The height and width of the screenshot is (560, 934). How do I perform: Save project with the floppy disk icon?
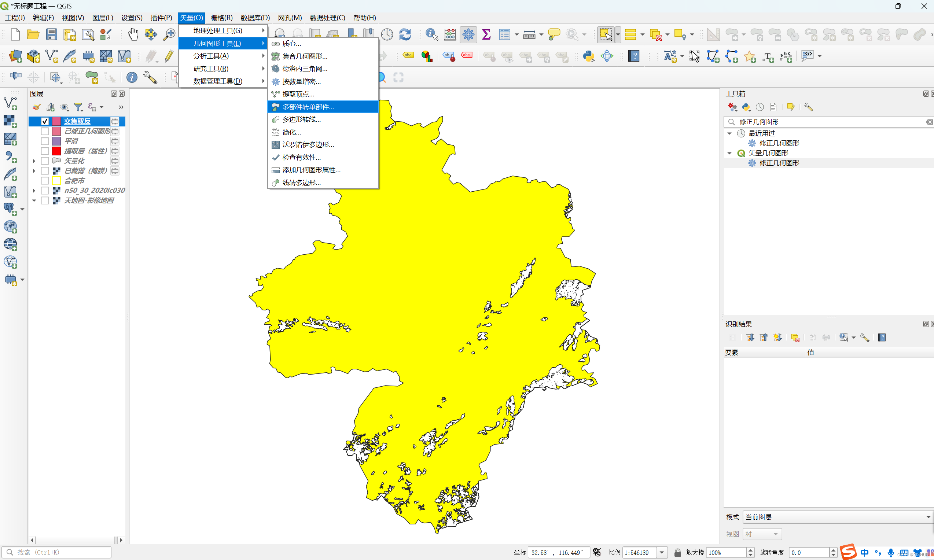click(51, 35)
